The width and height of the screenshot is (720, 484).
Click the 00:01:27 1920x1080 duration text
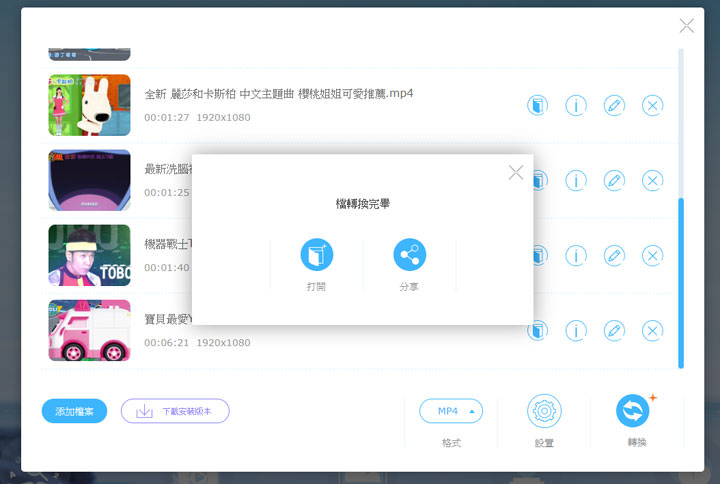point(197,118)
